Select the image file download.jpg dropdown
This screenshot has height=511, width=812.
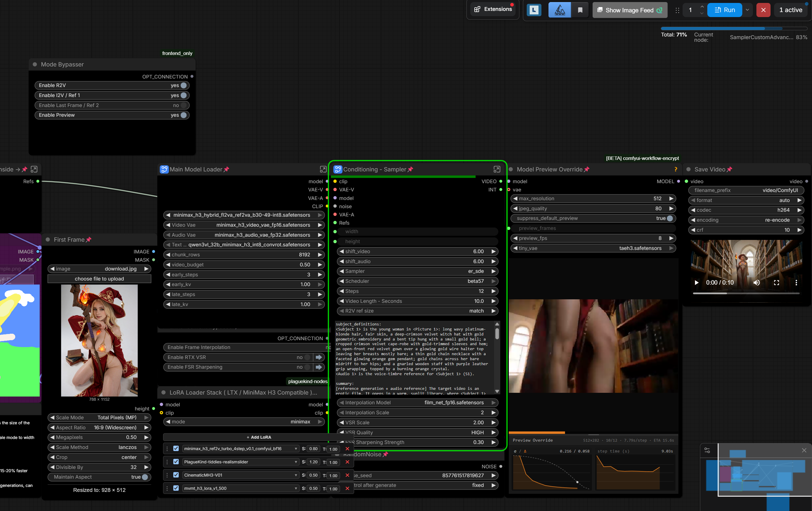[99, 269]
